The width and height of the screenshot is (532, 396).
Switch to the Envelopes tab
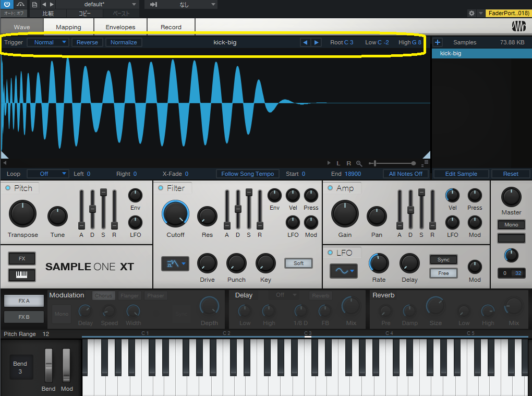point(120,27)
